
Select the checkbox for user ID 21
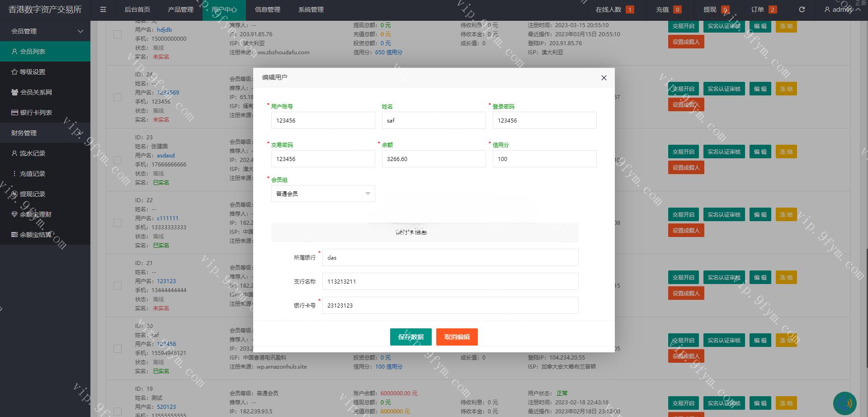pos(118,286)
